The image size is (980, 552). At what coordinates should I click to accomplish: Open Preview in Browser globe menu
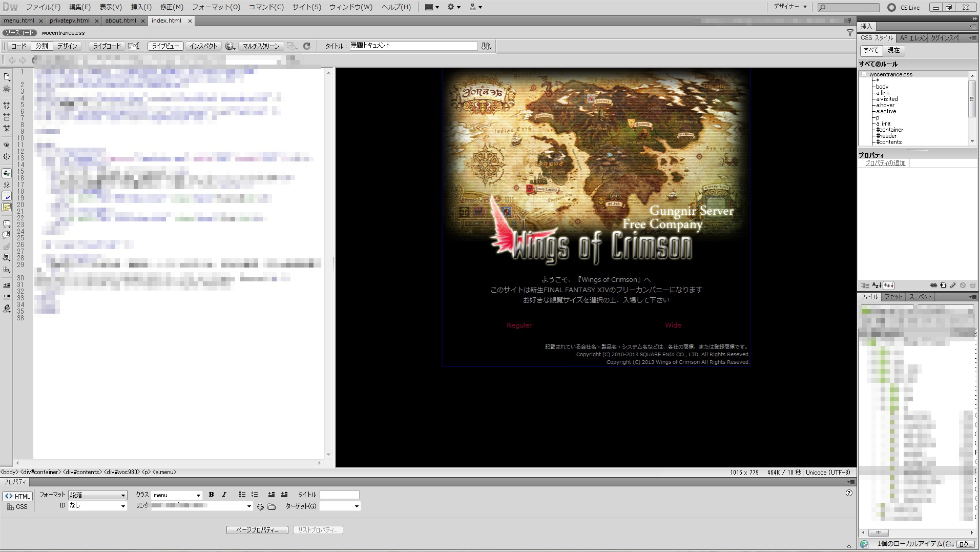tap(230, 46)
